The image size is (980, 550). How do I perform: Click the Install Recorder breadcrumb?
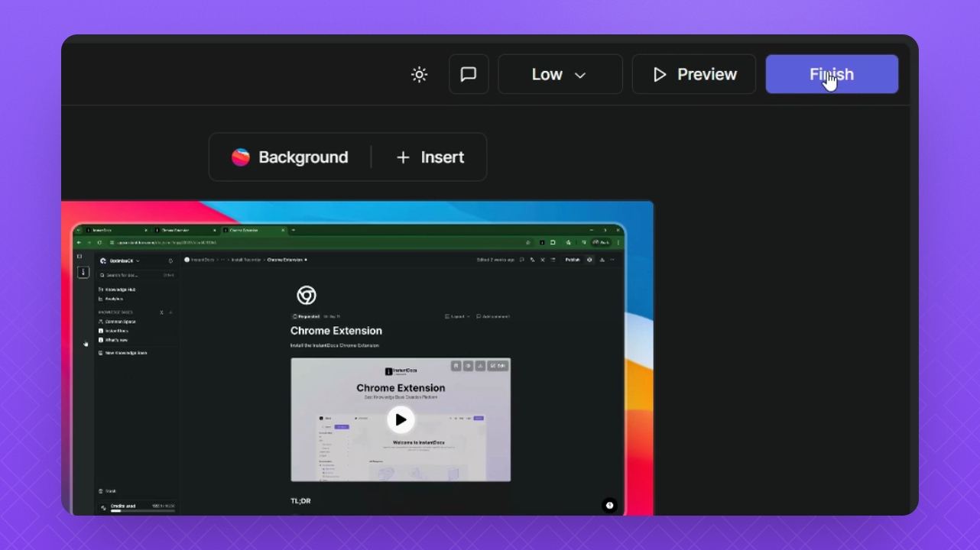246,260
